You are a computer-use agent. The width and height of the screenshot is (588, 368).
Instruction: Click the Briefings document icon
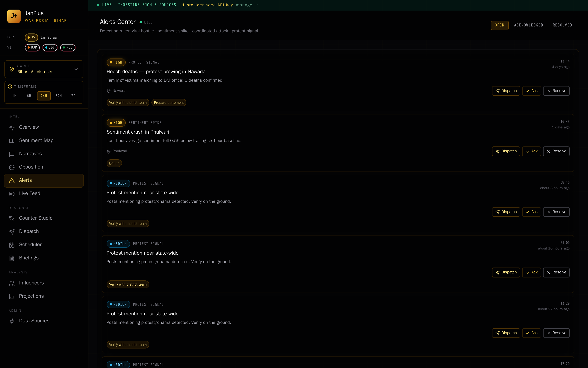12,258
